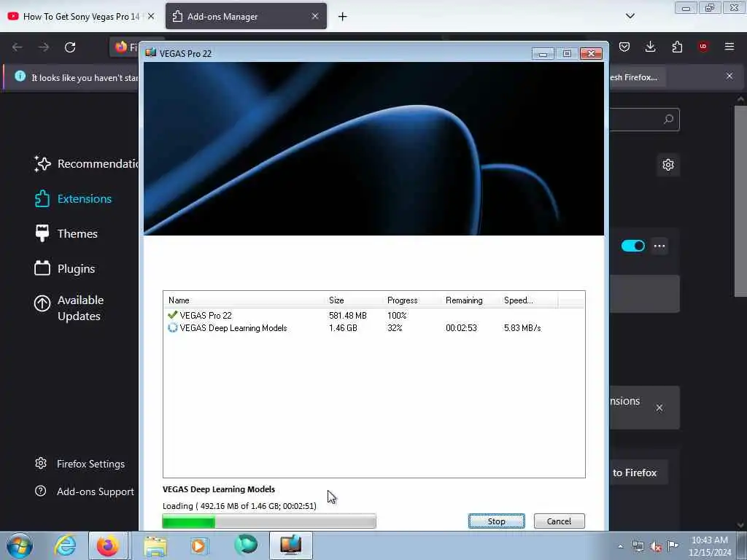Go forward in Firefox
This screenshot has width=747, height=560.
[43, 47]
